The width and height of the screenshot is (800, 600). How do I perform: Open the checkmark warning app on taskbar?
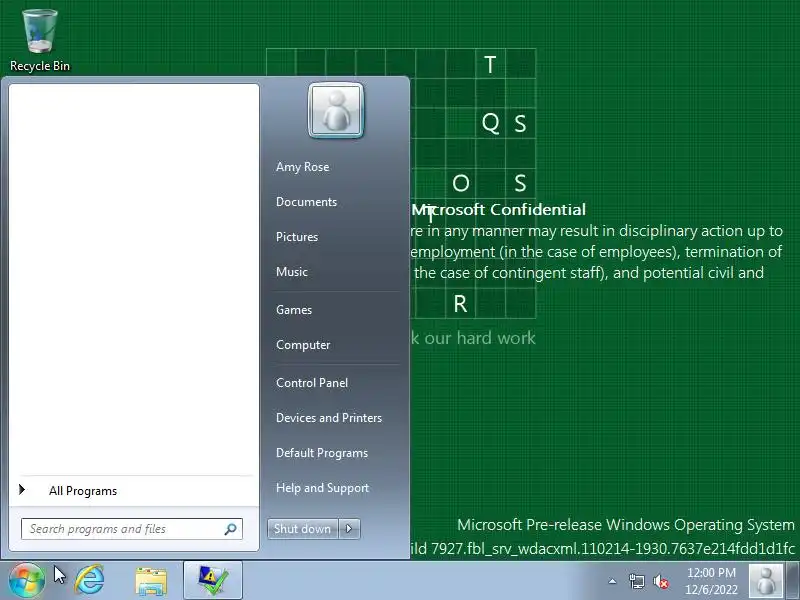[213, 581]
